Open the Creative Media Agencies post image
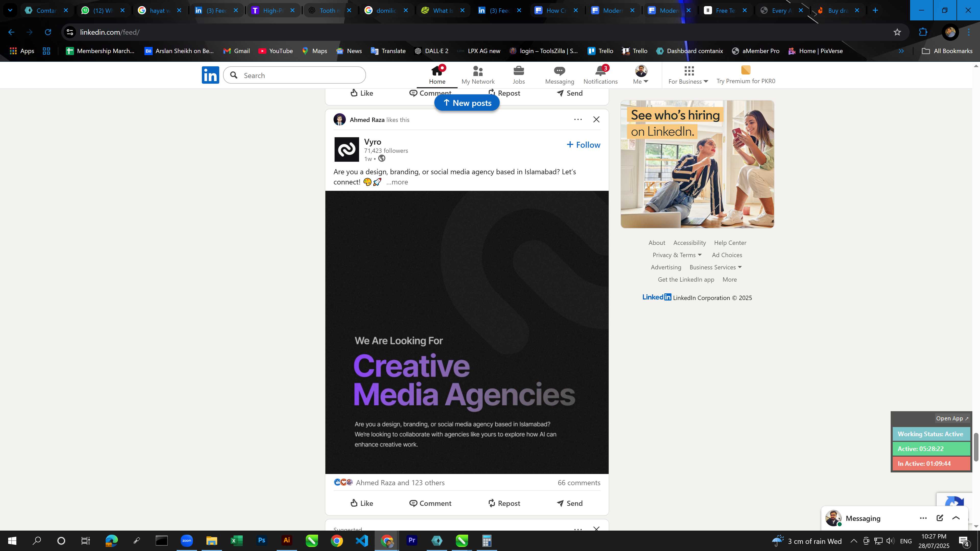This screenshot has width=980, height=551. click(467, 332)
